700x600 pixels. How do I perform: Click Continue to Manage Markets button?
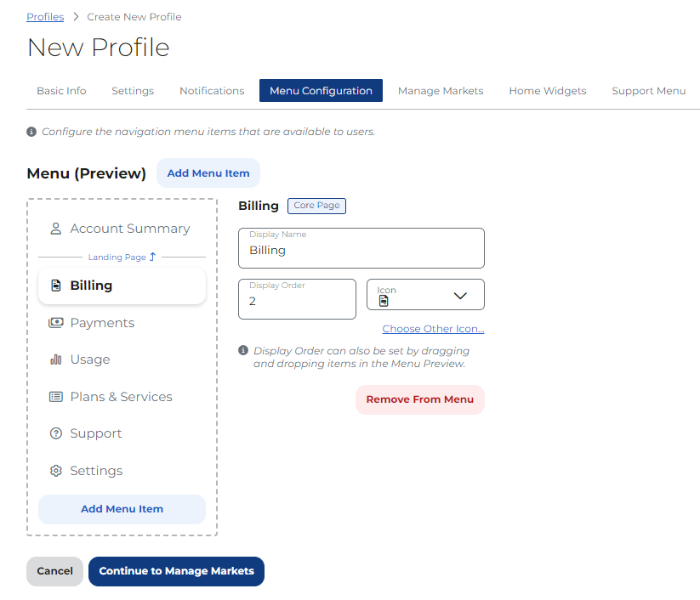coord(176,571)
